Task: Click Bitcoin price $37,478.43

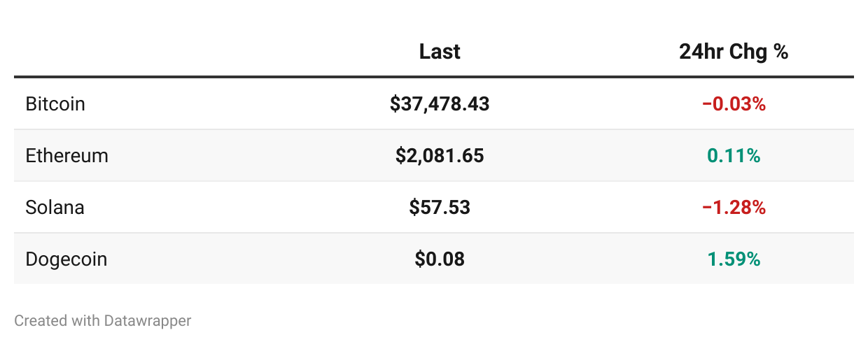Action: 440,104
